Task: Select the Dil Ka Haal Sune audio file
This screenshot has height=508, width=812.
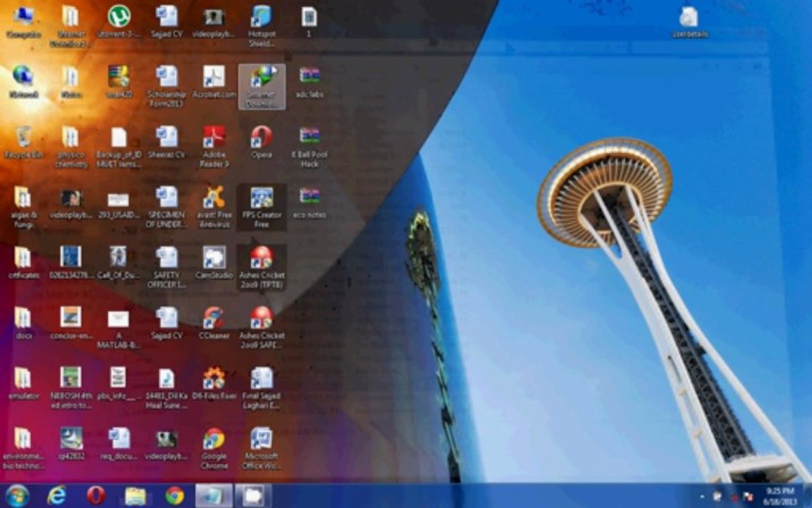Action: tap(167, 387)
